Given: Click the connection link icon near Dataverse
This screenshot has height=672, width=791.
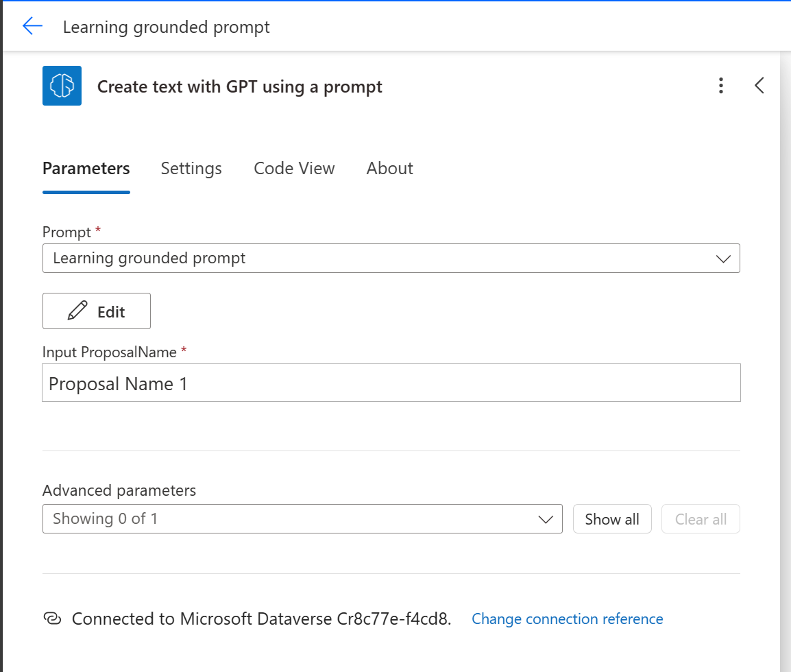Looking at the screenshot, I should click(53, 619).
